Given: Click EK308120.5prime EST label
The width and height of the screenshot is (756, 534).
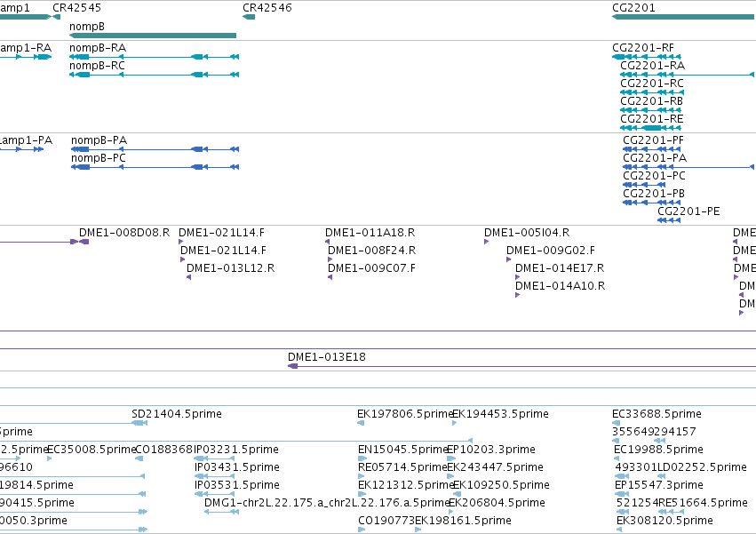Looking at the screenshot, I should pos(664,522).
